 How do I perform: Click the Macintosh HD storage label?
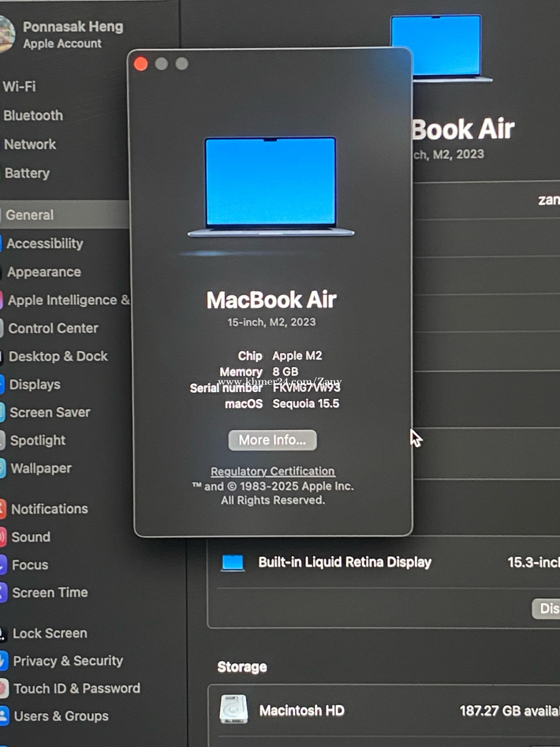(x=302, y=710)
